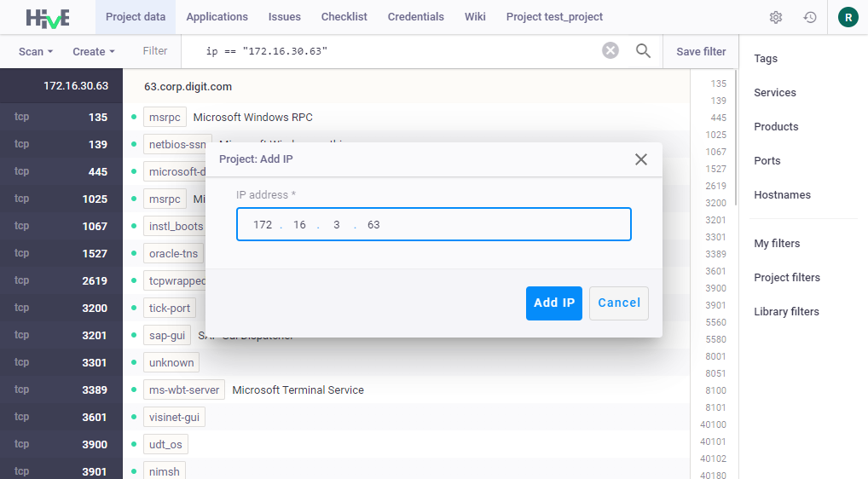Viewport: 868px width, 479px height.
Task: Click the port list scrollbar
Action: coord(735,138)
